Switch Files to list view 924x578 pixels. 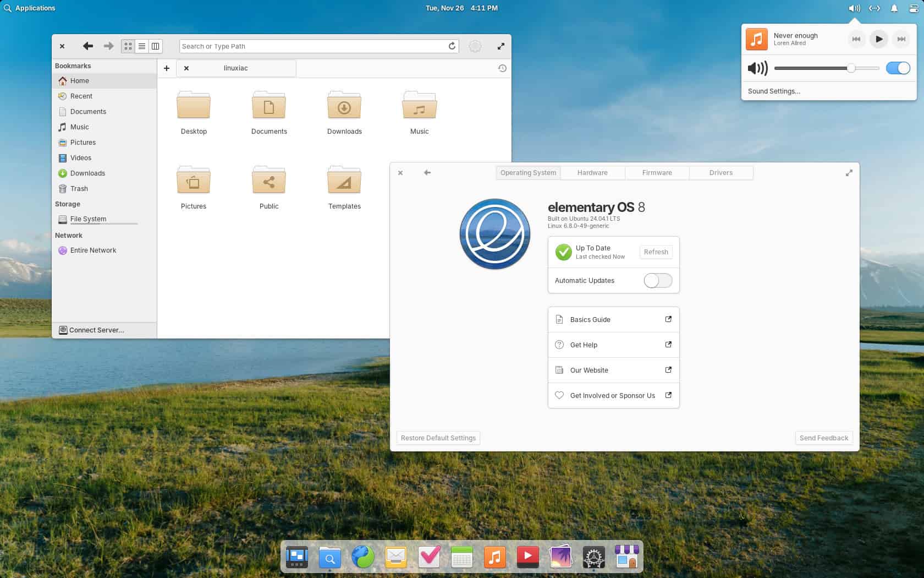point(141,46)
